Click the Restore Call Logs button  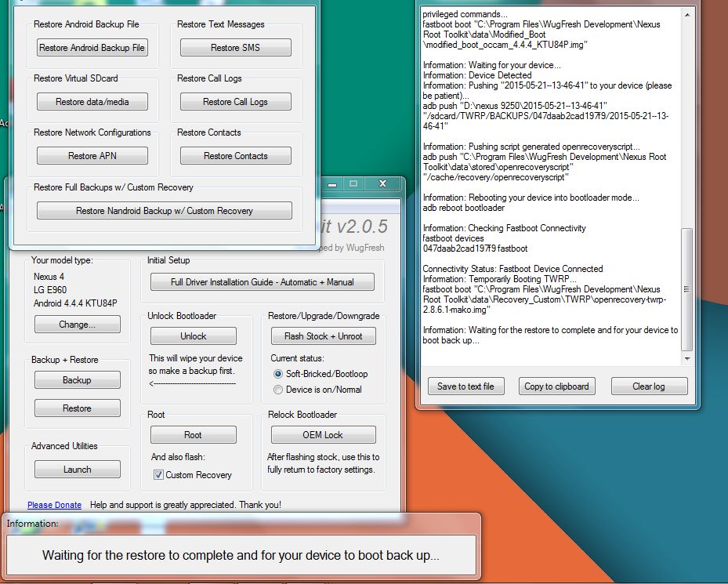coord(235,102)
